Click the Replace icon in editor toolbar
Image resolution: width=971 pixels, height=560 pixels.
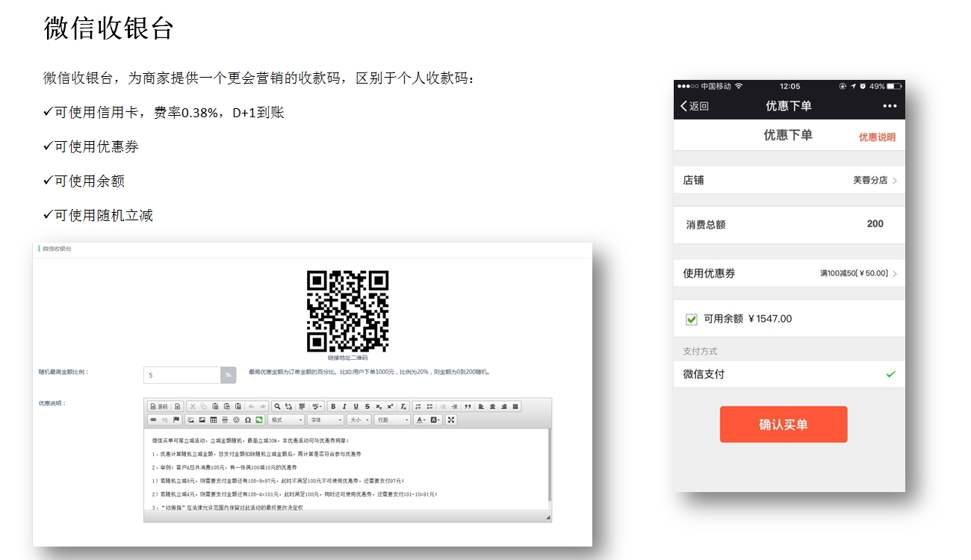[x=288, y=406]
